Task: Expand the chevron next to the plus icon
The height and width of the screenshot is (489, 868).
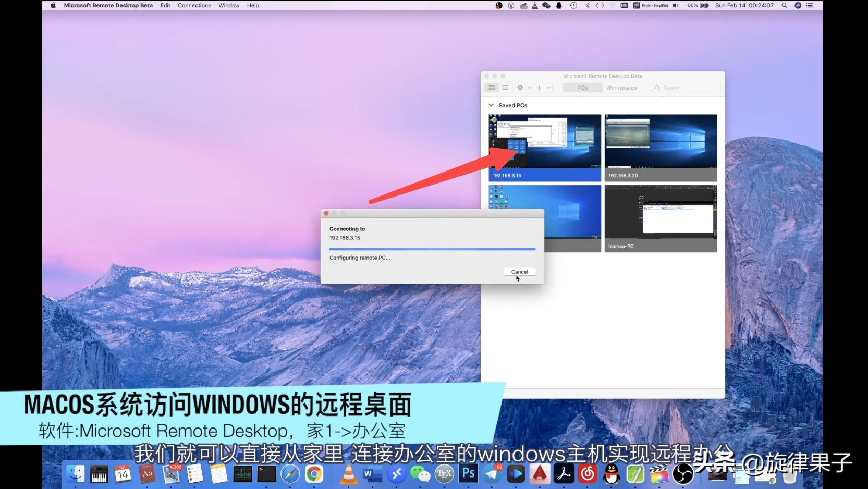Action: point(548,88)
